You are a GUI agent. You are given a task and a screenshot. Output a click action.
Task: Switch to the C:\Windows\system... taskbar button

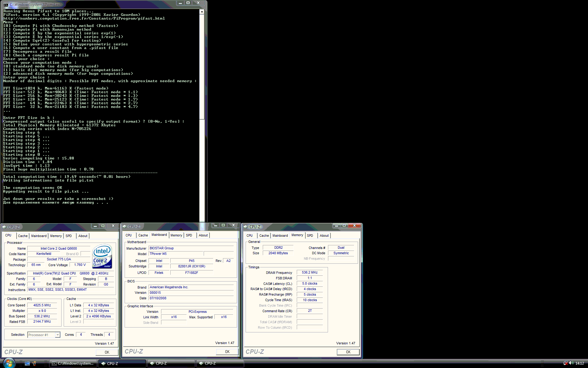73,363
